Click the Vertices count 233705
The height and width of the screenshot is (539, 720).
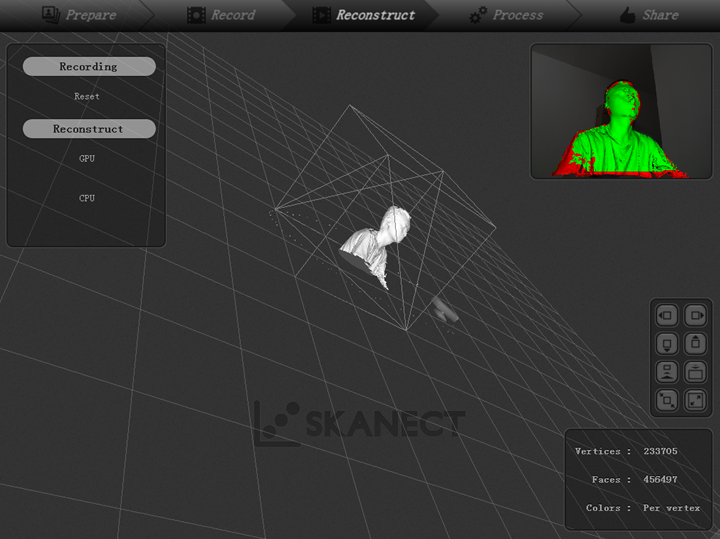(x=660, y=451)
